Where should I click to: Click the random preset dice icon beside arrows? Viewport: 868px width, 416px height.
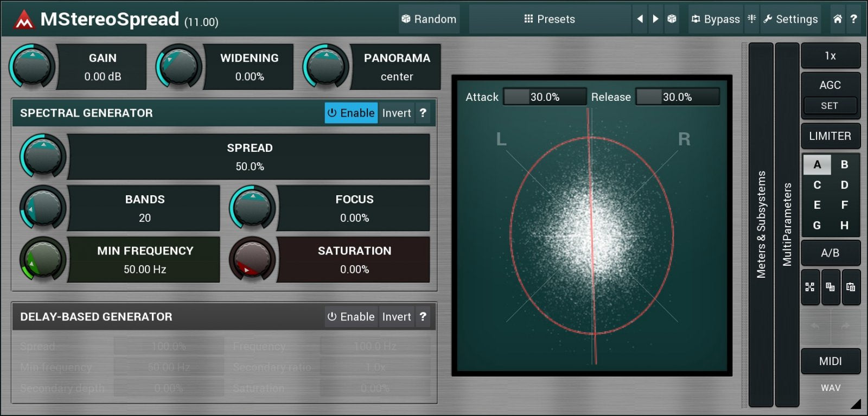coord(672,19)
